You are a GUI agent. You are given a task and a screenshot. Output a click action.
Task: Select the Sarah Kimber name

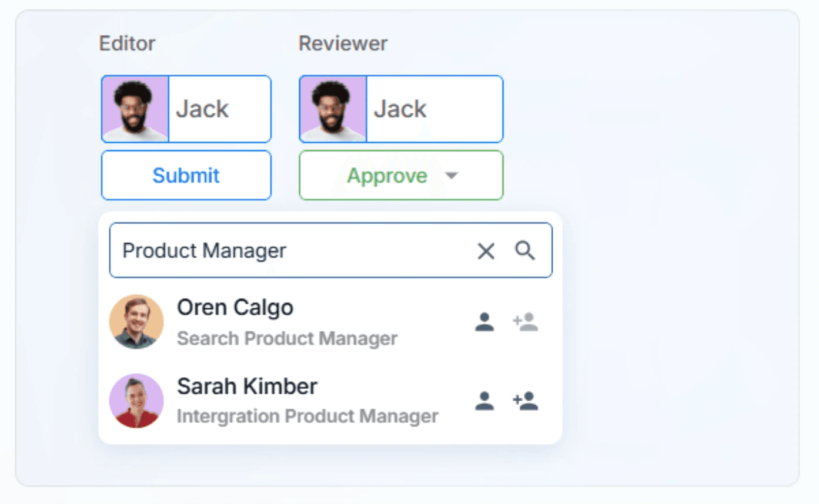247,387
